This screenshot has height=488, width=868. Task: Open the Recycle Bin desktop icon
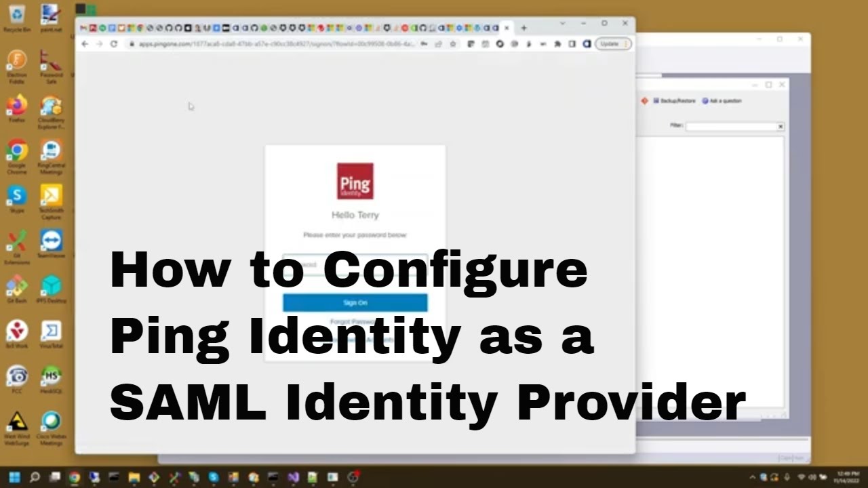(16, 18)
